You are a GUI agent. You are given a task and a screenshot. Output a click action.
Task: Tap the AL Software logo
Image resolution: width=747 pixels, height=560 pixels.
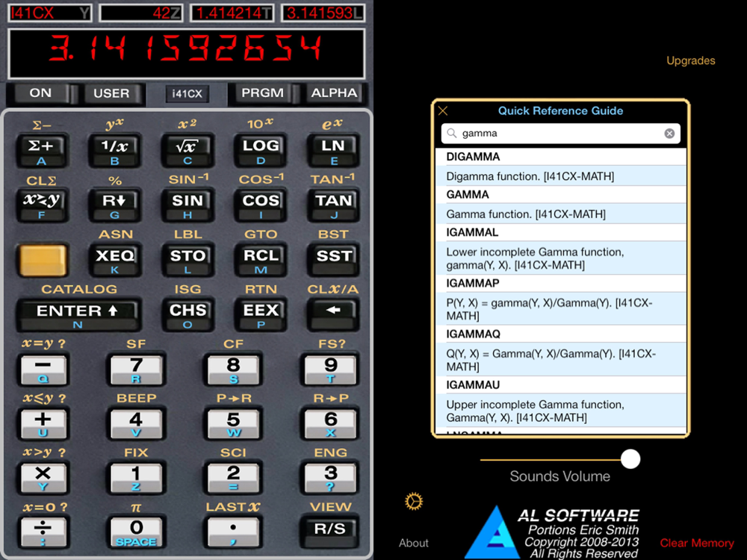coord(553,532)
